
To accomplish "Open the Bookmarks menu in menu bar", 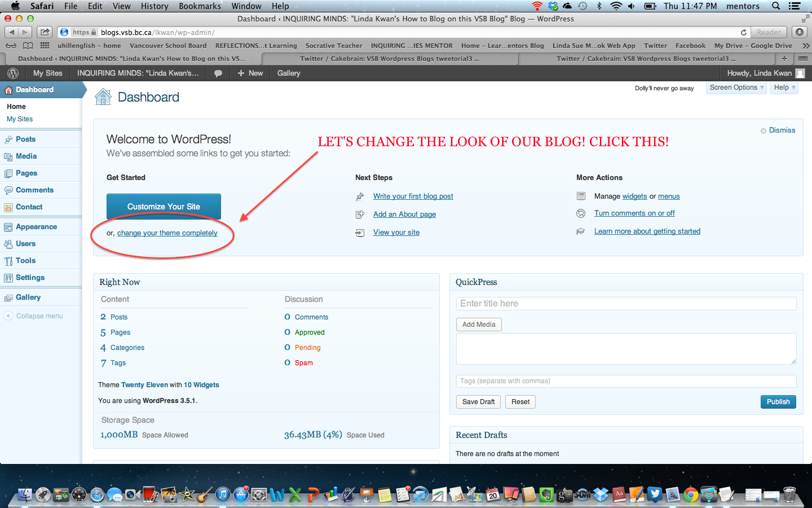I will click(x=200, y=6).
